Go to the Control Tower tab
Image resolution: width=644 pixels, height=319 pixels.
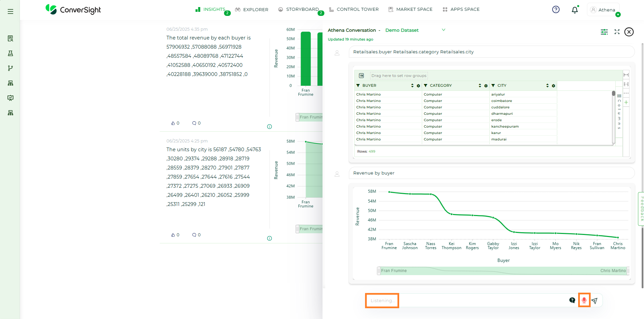pos(354,9)
